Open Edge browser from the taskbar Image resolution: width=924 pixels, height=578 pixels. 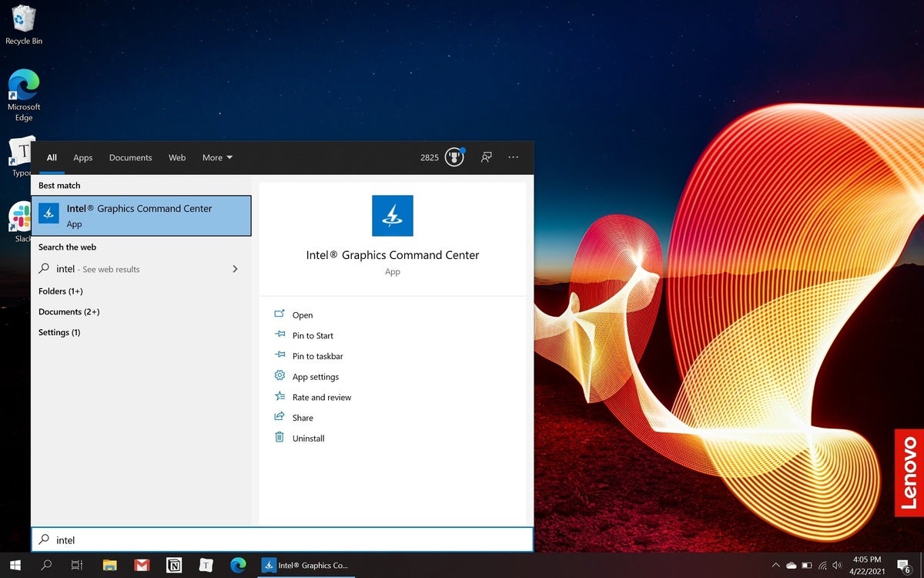238,565
